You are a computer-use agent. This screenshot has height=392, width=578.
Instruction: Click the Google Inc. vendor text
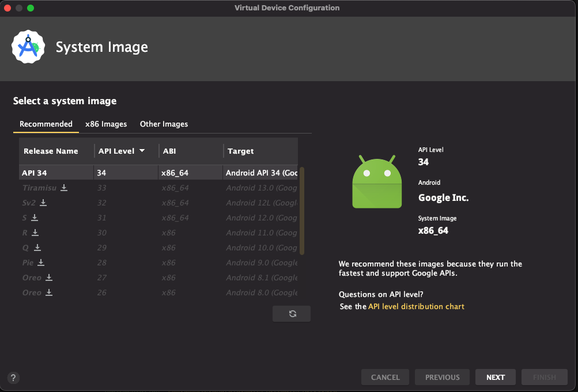[444, 197]
